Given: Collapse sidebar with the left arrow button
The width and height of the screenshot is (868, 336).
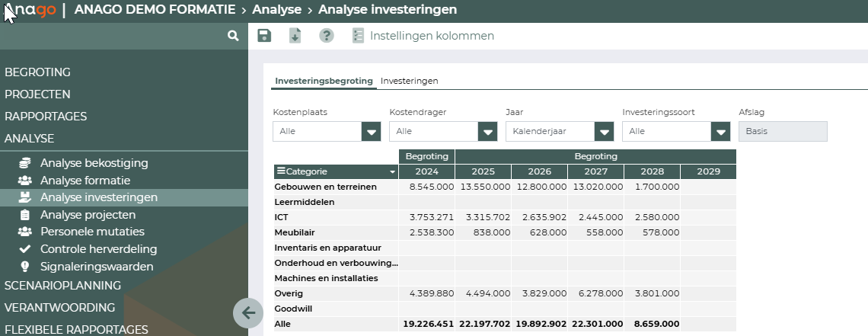Looking at the screenshot, I should click(x=247, y=312).
